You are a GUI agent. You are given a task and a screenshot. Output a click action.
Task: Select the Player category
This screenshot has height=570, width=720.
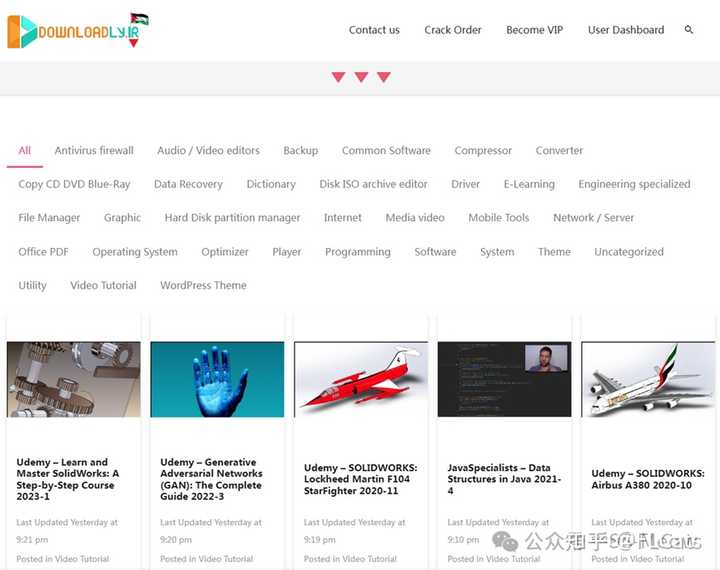(x=287, y=252)
